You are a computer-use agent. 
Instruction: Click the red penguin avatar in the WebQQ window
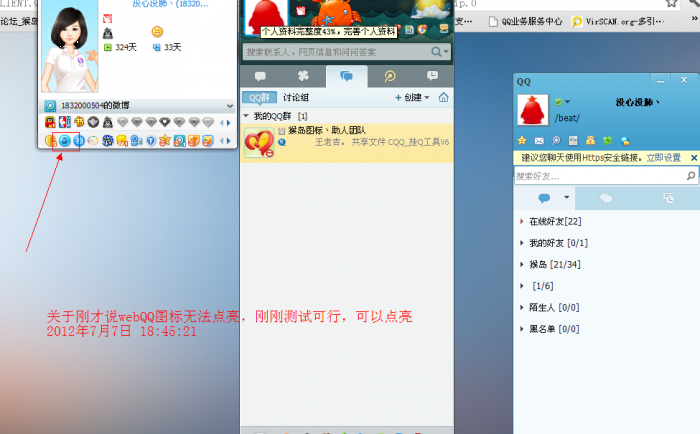533,110
